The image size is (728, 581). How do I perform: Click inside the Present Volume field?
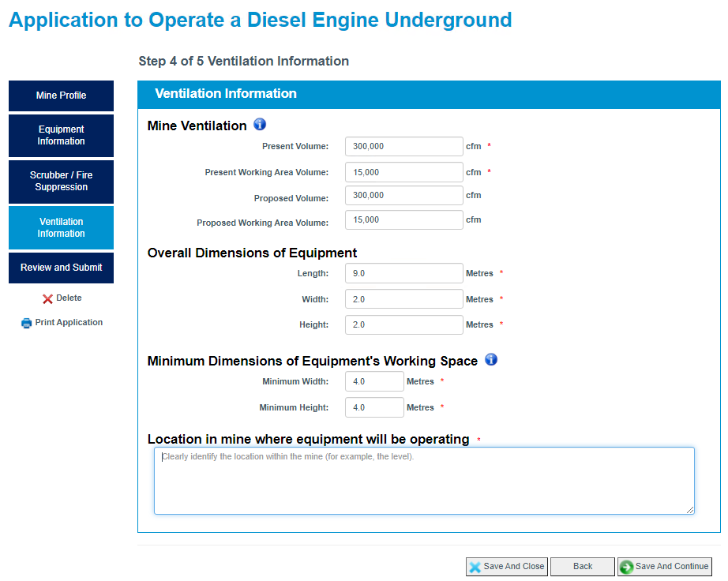403,146
